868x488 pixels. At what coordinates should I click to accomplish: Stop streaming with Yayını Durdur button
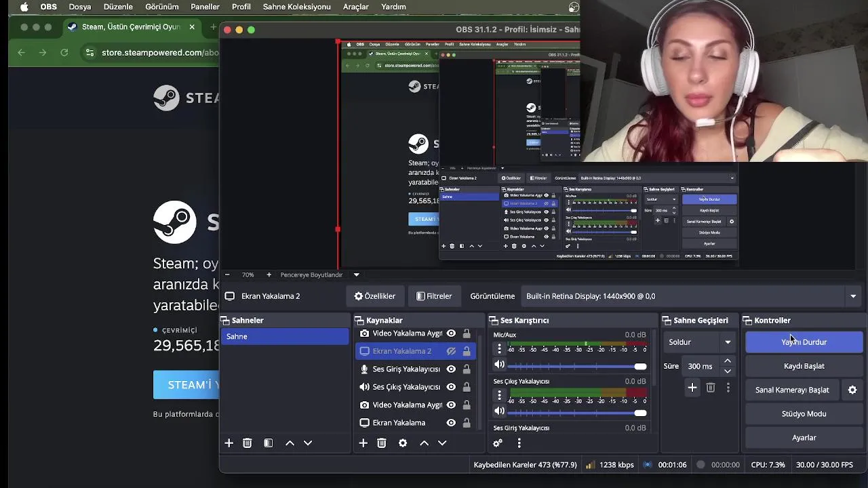pyautogui.click(x=804, y=342)
